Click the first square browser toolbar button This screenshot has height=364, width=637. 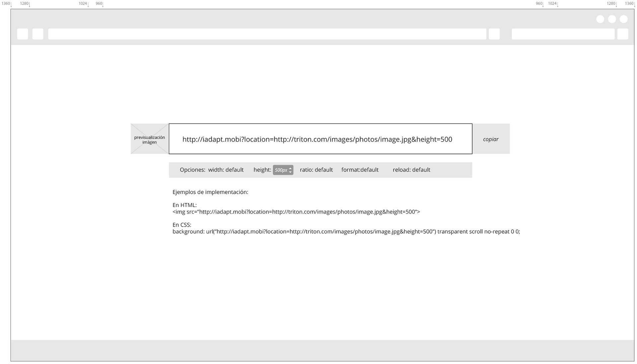[23, 34]
